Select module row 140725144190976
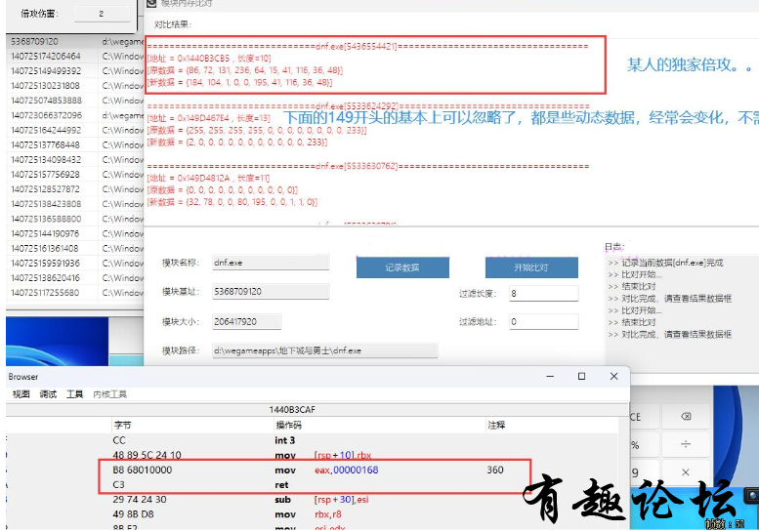759x532 pixels. pyautogui.click(x=75, y=233)
